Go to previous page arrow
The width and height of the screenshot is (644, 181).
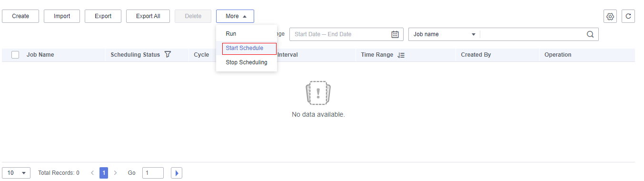click(x=92, y=173)
